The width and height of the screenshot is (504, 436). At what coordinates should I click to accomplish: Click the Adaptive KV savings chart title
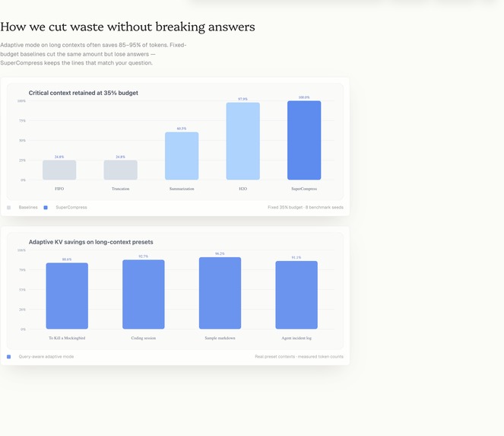pos(91,242)
